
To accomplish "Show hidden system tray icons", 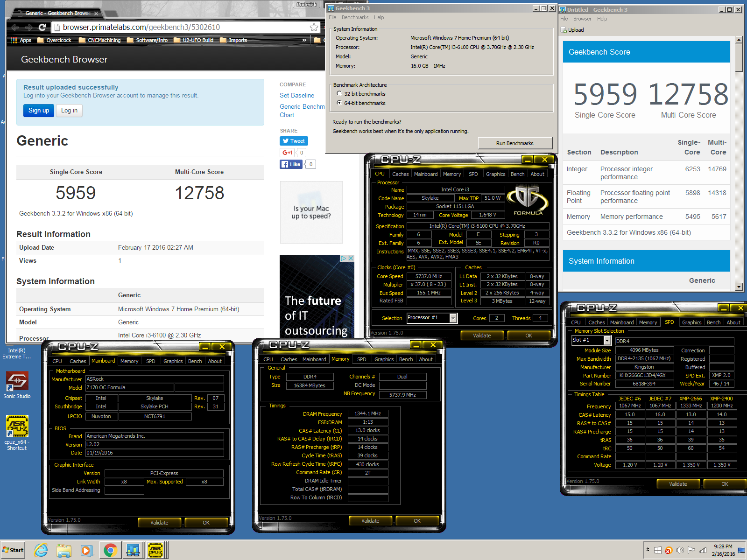I will click(648, 550).
